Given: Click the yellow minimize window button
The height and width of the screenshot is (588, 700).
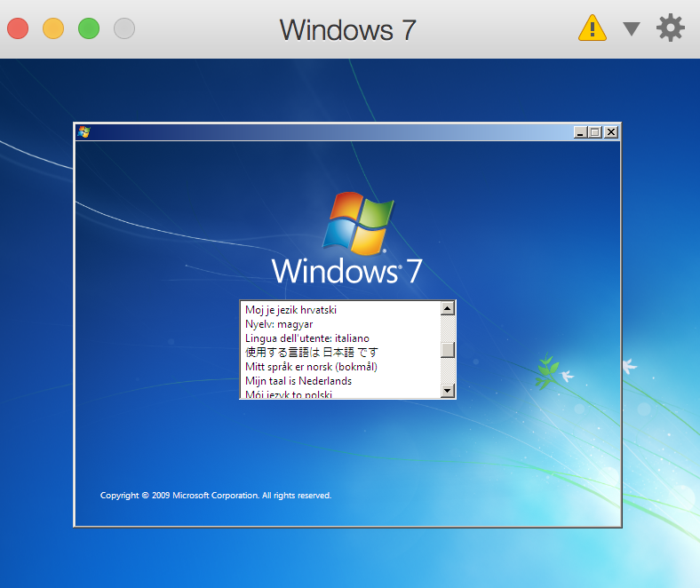Looking at the screenshot, I should tap(53, 28).
